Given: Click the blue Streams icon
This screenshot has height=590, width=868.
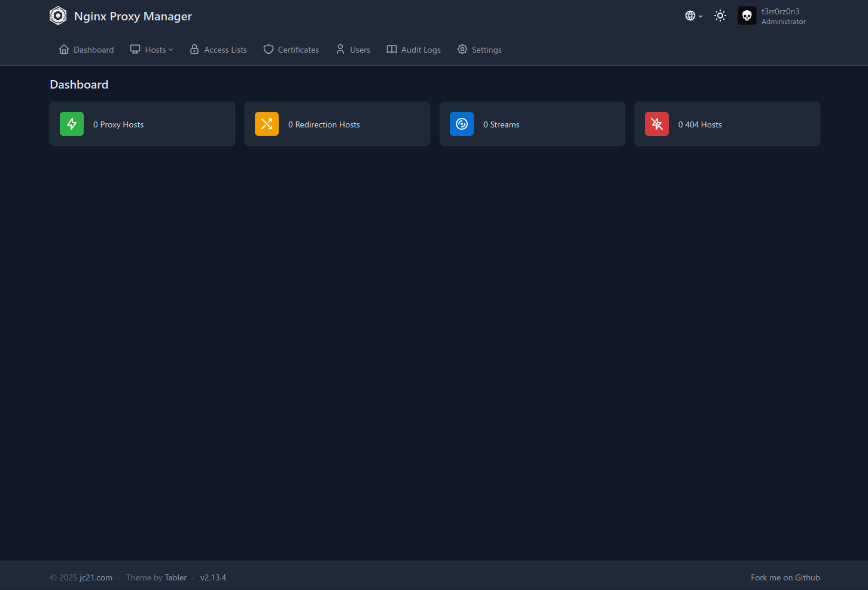Looking at the screenshot, I should [x=461, y=124].
